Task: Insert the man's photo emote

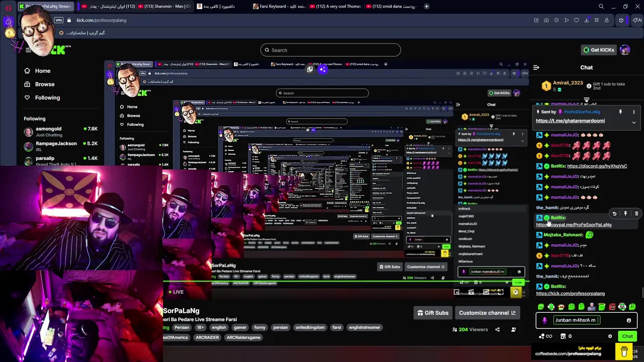Action: pyautogui.click(x=592, y=307)
